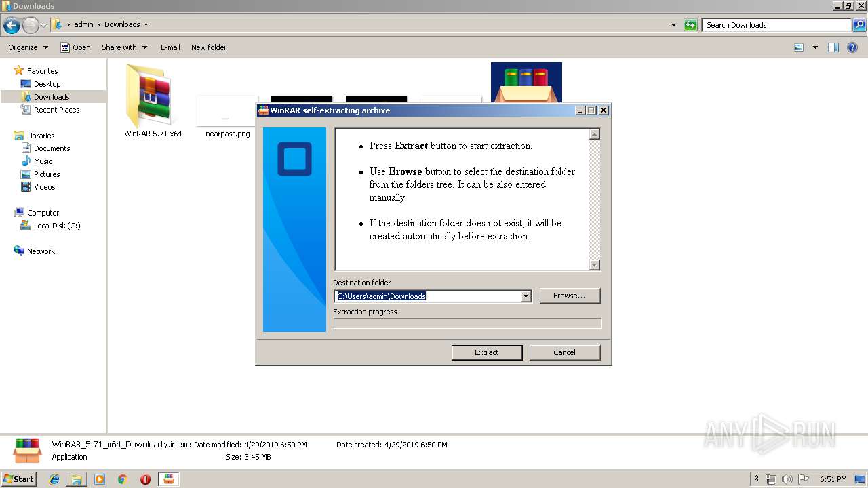This screenshot has height=488, width=868.
Task: Create a New folder
Action: (209, 47)
